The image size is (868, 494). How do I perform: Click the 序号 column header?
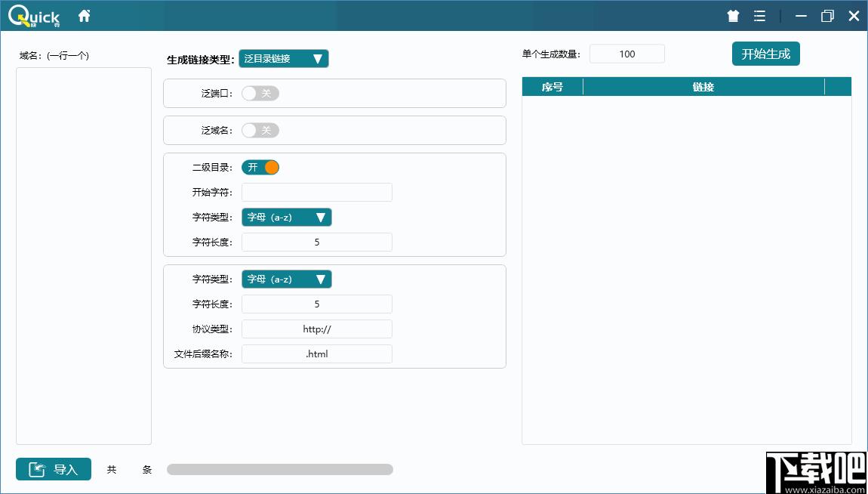point(553,87)
